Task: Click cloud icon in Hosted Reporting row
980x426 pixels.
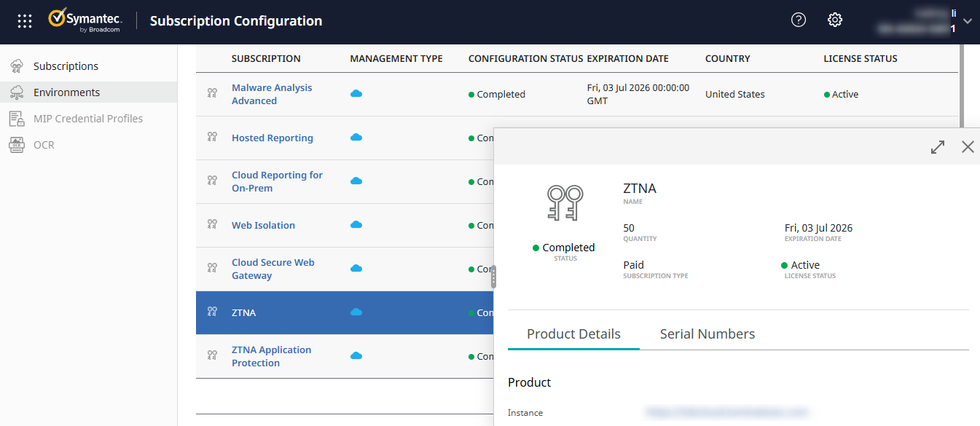Action: coord(356,138)
